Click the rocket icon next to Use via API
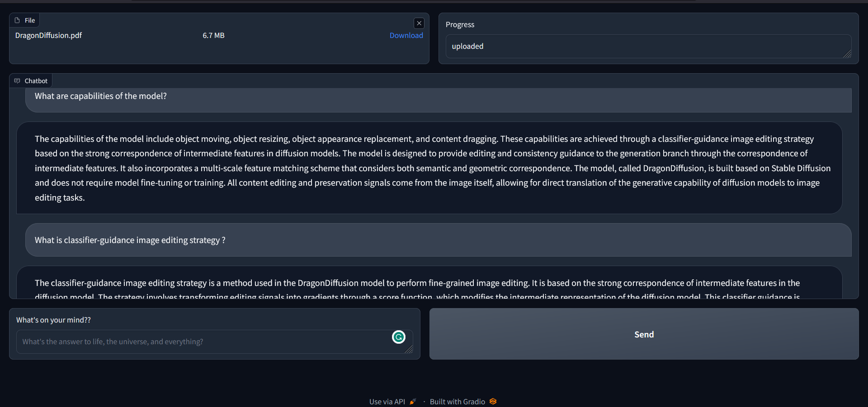Screen dimensions: 868x407 pyautogui.click(x=413, y=402)
